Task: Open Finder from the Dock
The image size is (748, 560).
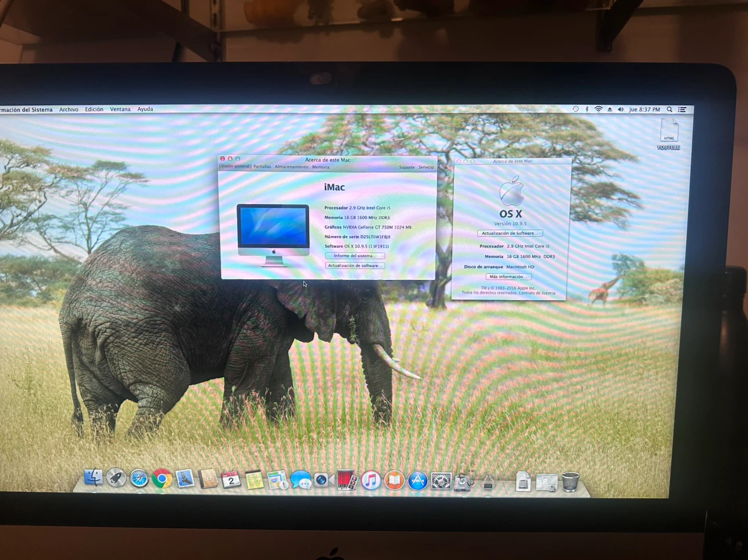Action: coord(93,478)
